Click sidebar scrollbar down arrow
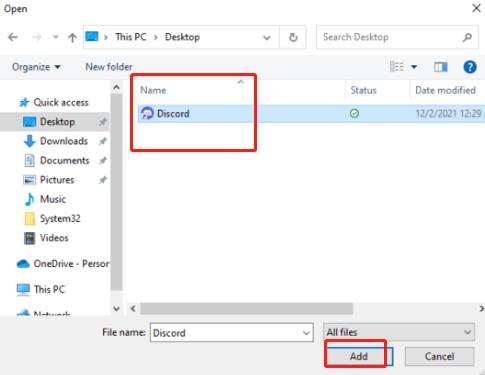The width and height of the screenshot is (485, 375). click(116, 309)
